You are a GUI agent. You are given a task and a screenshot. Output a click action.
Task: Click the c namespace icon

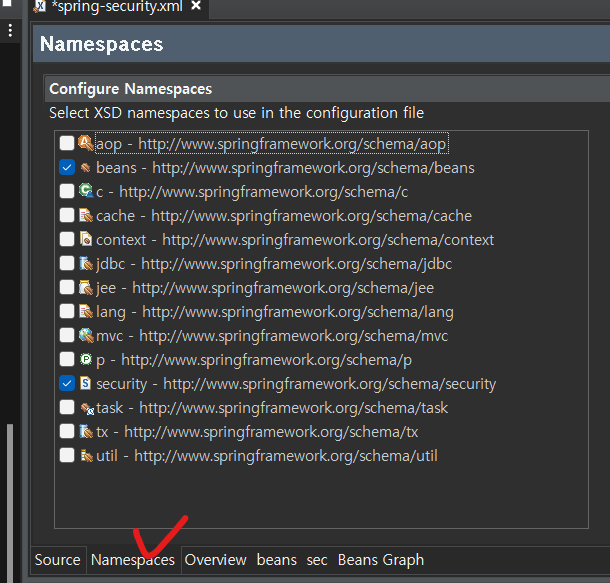coord(86,191)
